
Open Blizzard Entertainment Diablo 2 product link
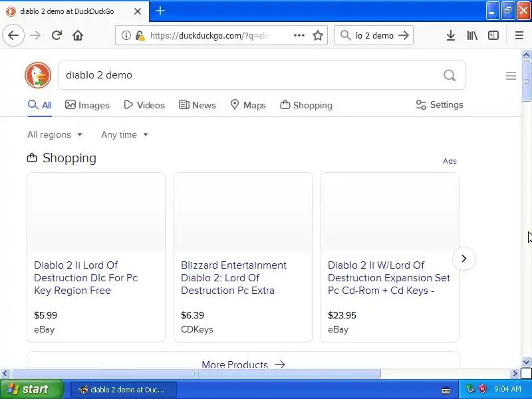(x=234, y=278)
